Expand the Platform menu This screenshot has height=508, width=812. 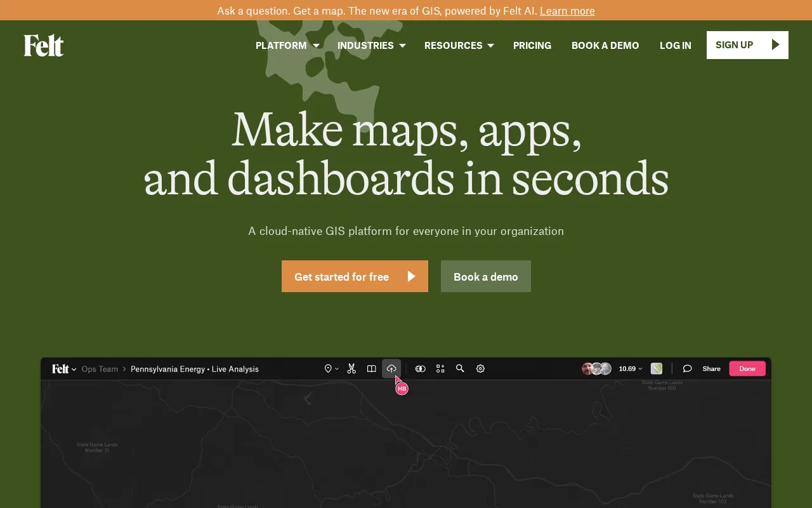(x=287, y=46)
